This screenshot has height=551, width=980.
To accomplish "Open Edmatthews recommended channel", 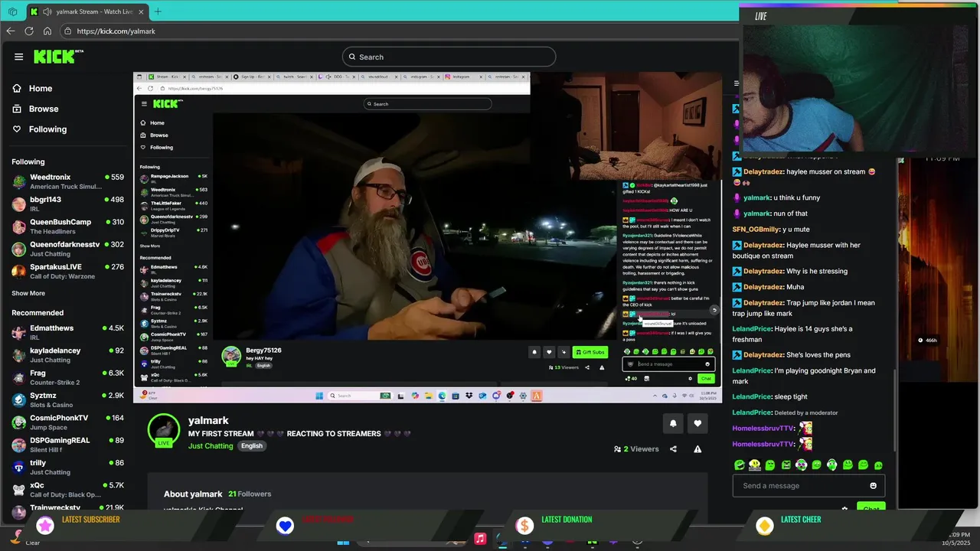I will [x=67, y=332].
